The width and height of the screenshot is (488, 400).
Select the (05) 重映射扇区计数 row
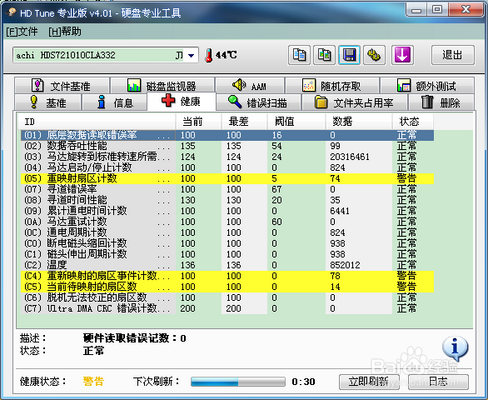click(227, 178)
